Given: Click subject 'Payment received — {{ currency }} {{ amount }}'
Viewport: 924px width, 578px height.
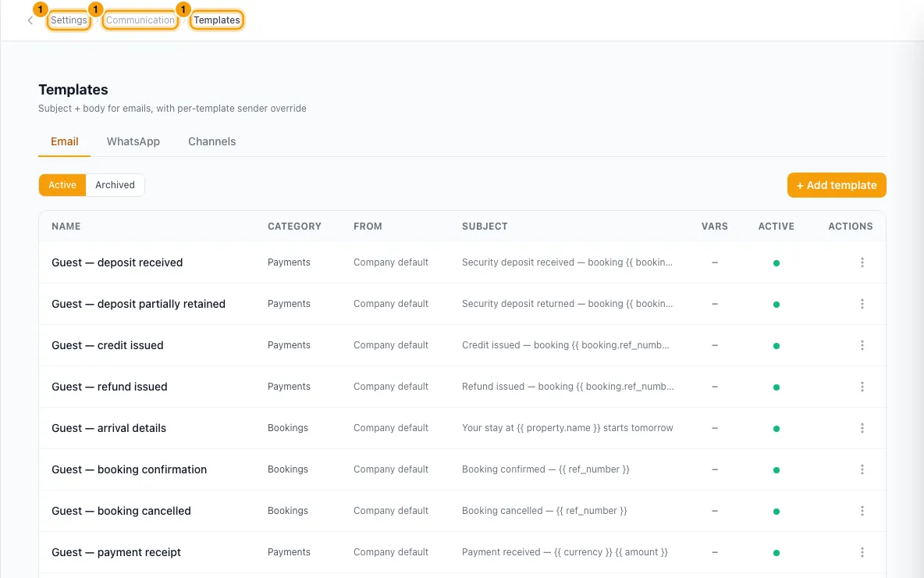Looking at the screenshot, I should pyautogui.click(x=565, y=552).
